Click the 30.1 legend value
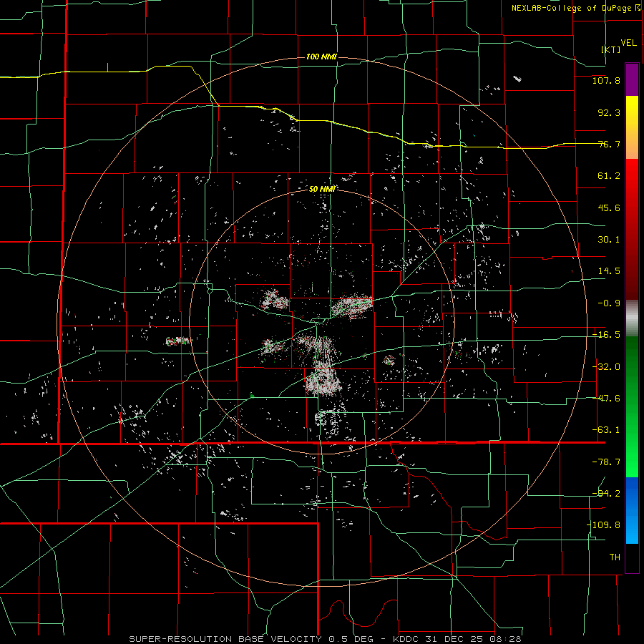 coord(609,240)
